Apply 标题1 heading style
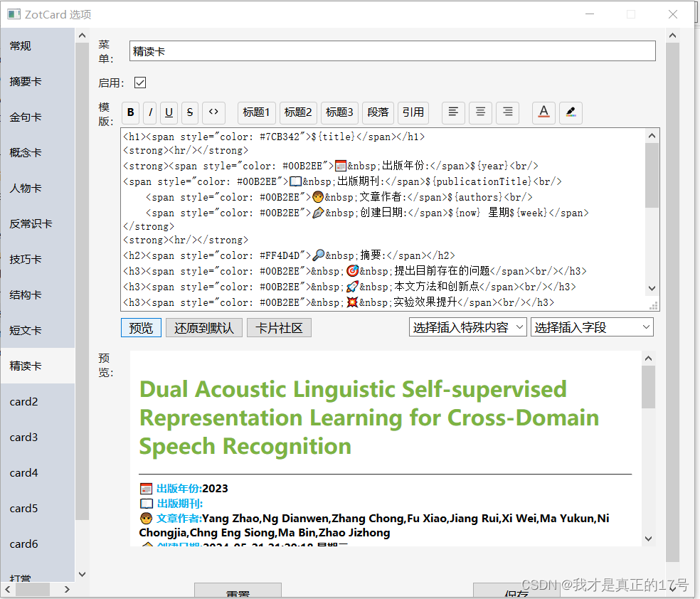Viewport: 700px width, 599px height. 256,112
